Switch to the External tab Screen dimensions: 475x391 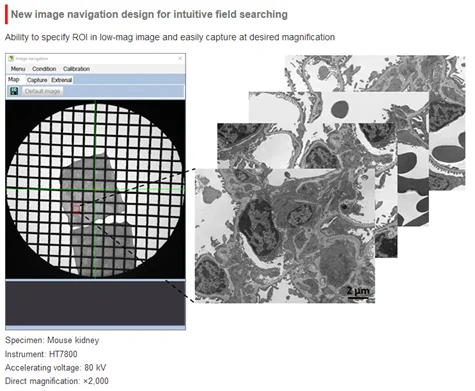62,80
